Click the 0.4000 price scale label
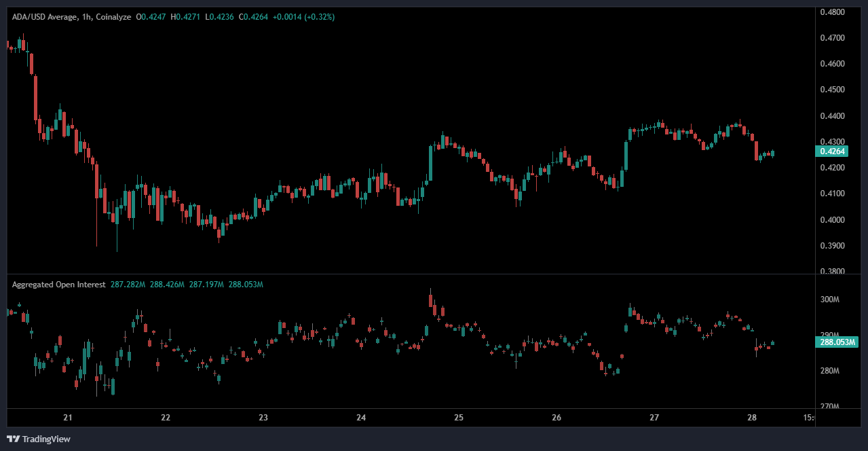 click(832, 220)
